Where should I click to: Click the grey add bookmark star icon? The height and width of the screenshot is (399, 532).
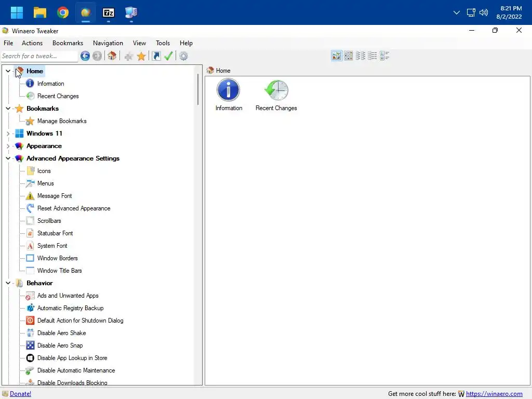click(x=129, y=56)
